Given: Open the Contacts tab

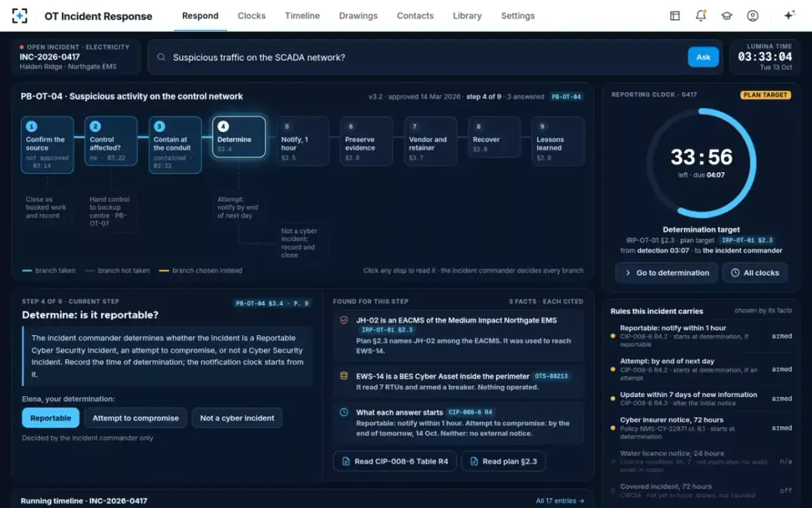Looking at the screenshot, I should pos(415,16).
